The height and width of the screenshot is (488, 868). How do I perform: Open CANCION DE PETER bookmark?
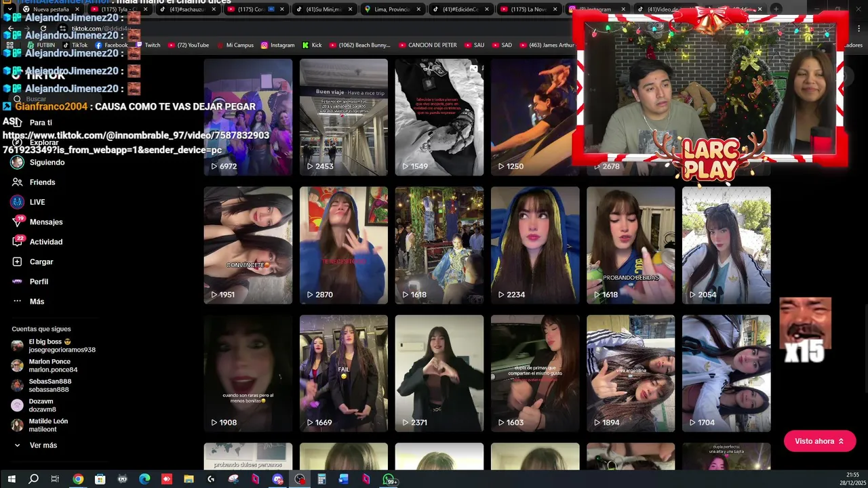click(x=427, y=45)
